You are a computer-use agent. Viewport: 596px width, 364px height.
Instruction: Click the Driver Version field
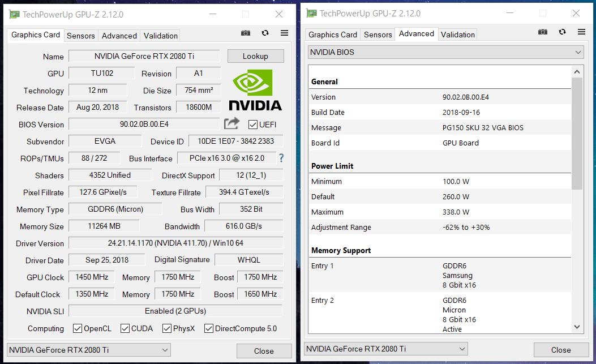pyautogui.click(x=175, y=243)
